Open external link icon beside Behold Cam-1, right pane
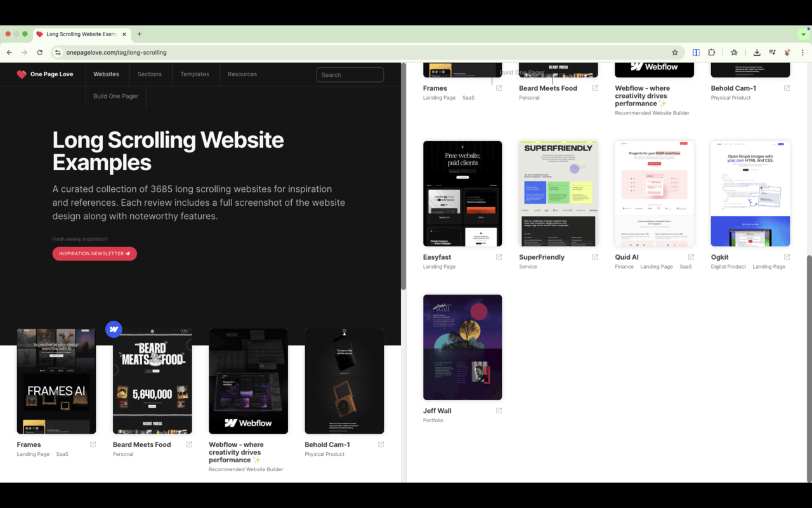This screenshot has height=508, width=812. click(787, 88)
